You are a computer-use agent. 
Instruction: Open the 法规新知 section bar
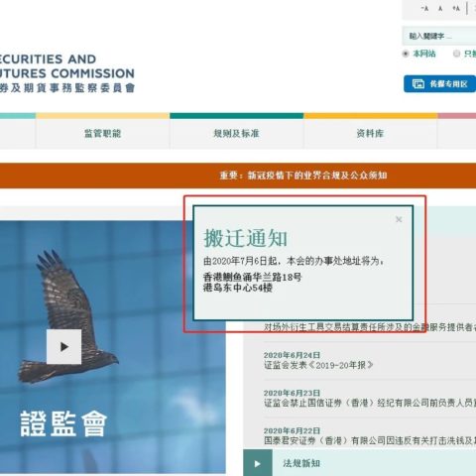[360, 463]
